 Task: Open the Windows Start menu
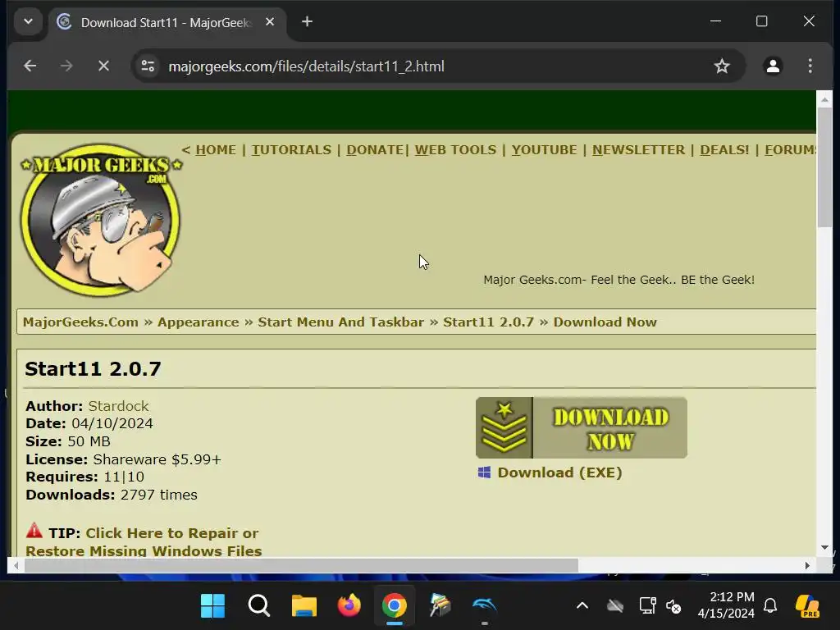point(212,606)
